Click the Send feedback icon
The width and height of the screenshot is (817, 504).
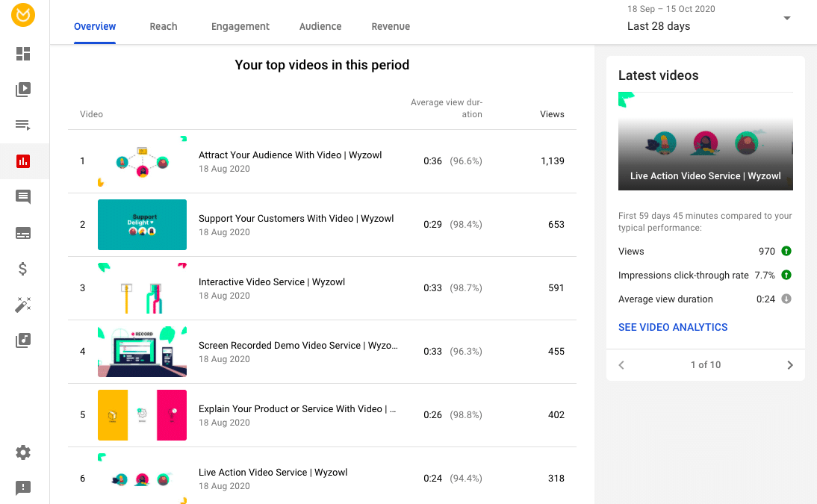(x=23, y=488)
